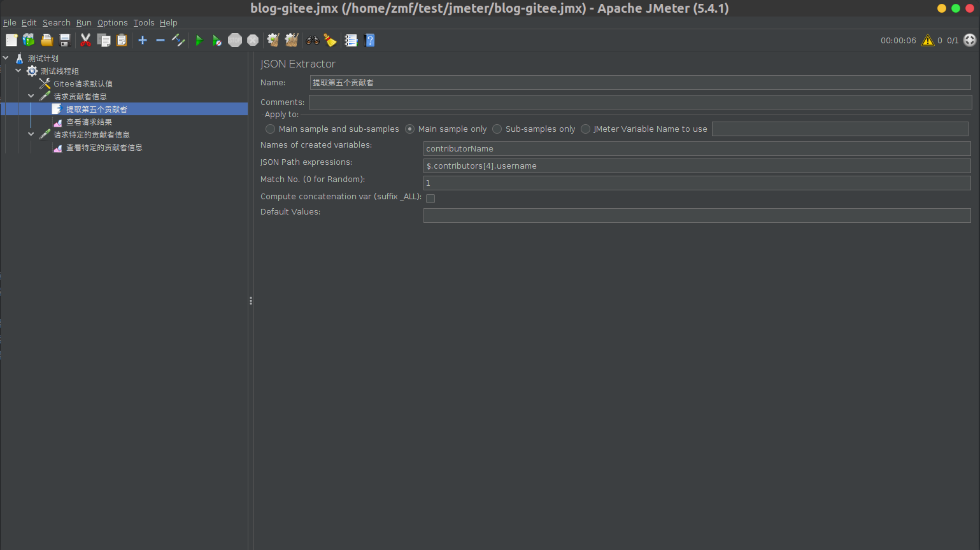Select Gitee请求默认值 config element
The image size is (980, 550).
[x=83, y=83]
